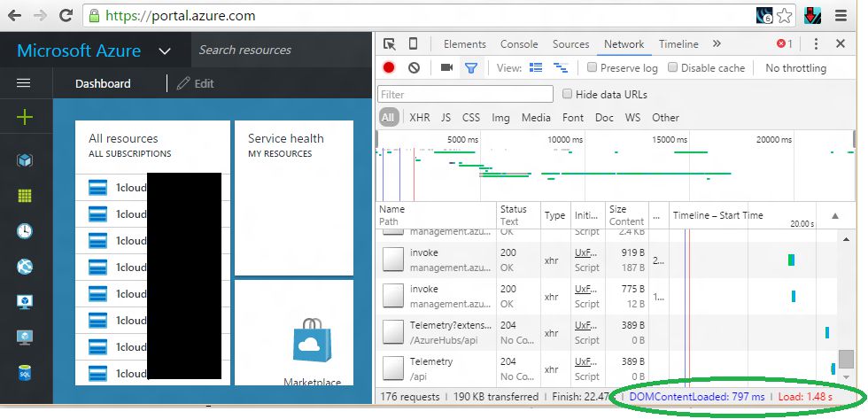Click the network list scrollbar thumb
868x419 pixels.
pos(846,360)
